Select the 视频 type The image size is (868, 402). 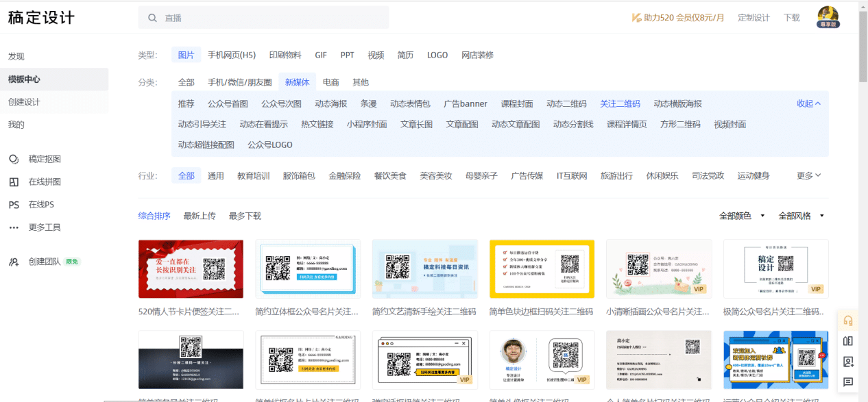pos(376,55)
